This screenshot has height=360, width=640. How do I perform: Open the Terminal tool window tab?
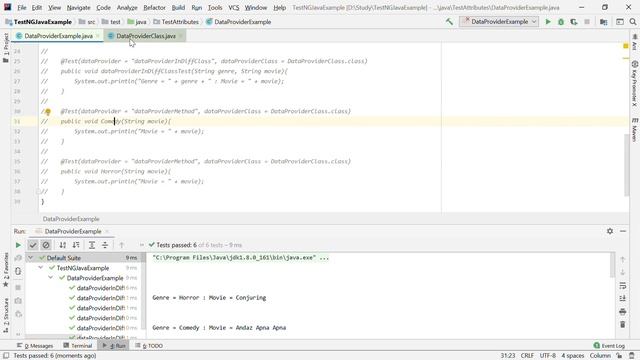[78, 346]
